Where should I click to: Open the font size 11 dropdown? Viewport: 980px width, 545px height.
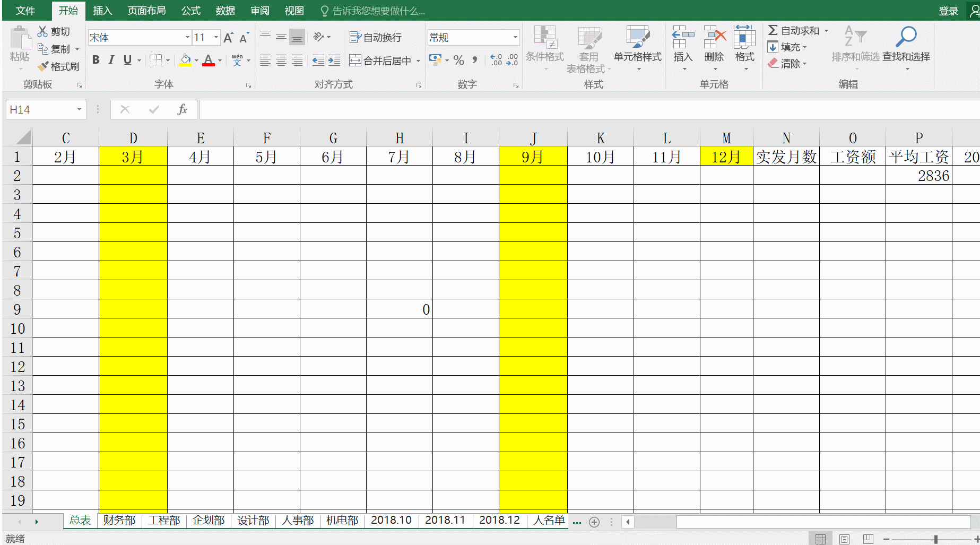pos(216,37)
